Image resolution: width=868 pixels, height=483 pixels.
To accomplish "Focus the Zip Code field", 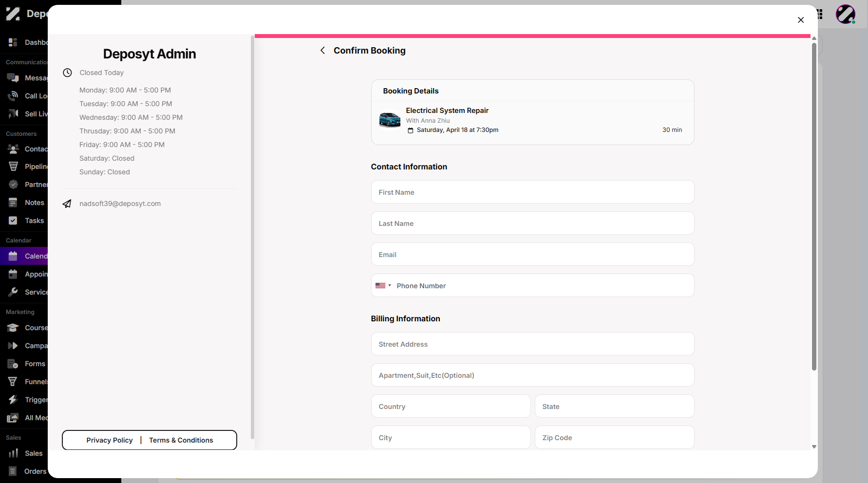I will (x=614, y=438).
